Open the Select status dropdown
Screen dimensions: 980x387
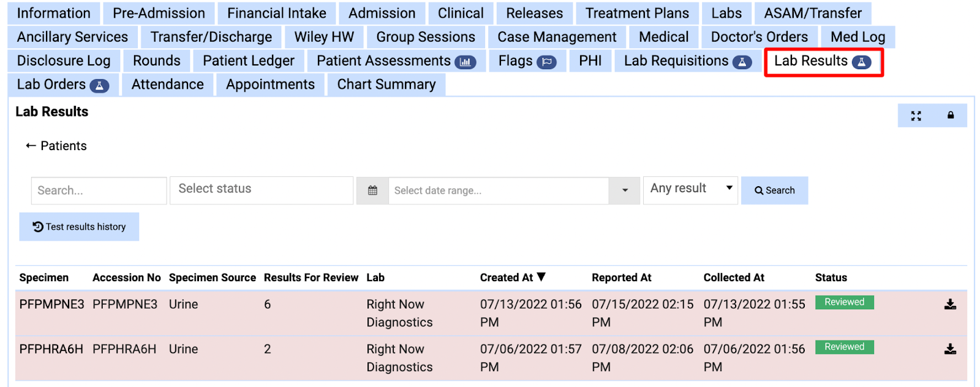261,189
